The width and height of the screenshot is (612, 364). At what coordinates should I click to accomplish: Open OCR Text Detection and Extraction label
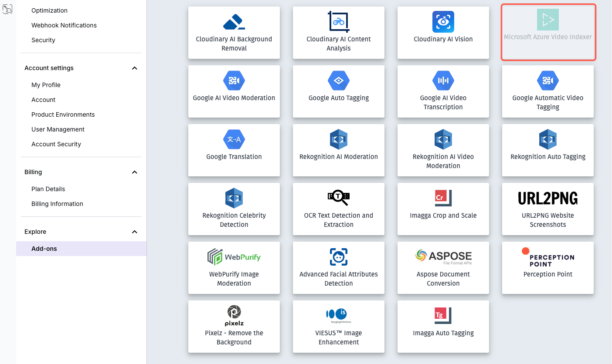pos(339,220)
